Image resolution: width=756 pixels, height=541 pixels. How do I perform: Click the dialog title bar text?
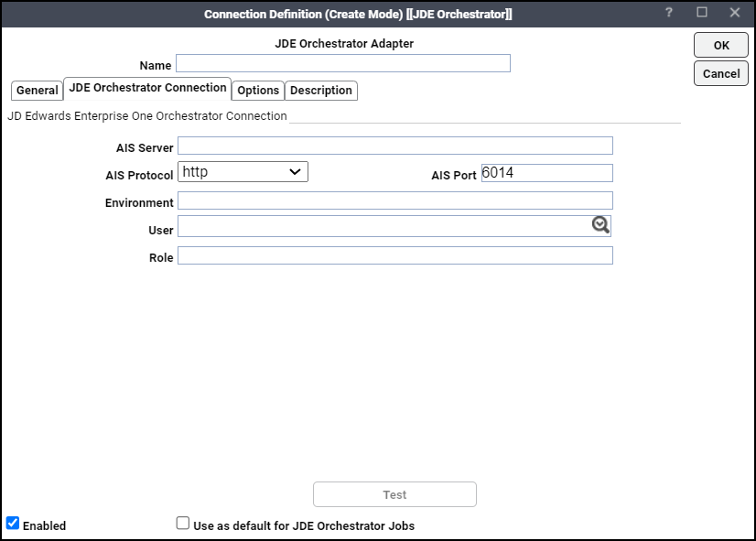click(358, 14)
